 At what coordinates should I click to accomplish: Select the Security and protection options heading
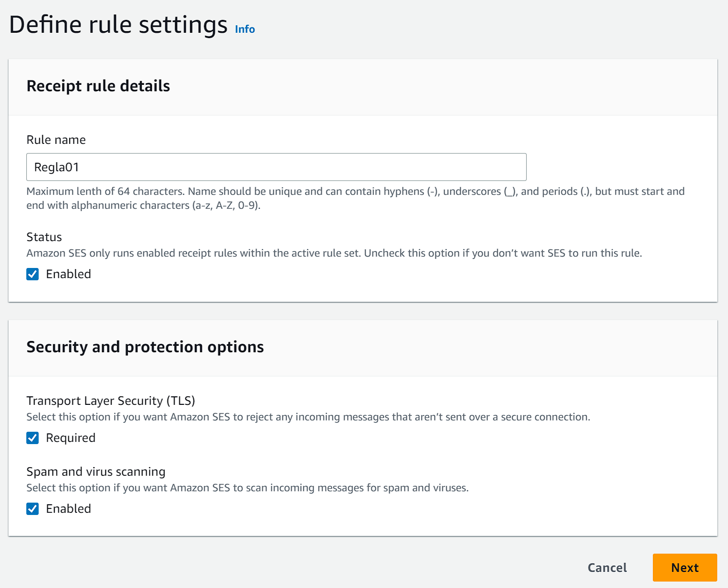145,347
